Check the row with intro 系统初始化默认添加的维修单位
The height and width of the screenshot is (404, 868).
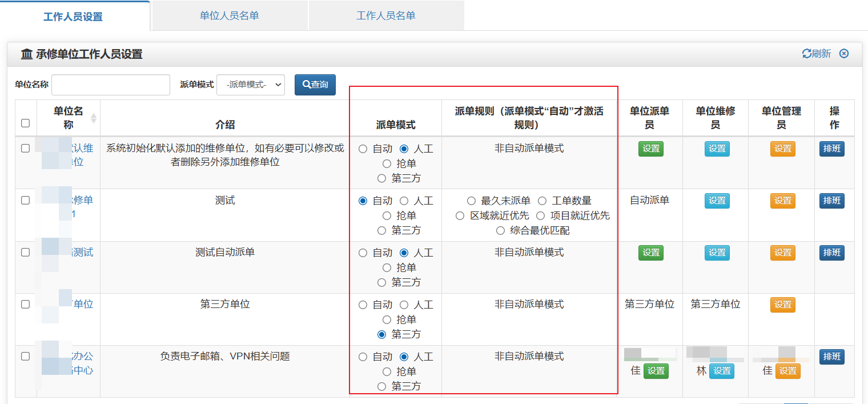pos(25,148)
